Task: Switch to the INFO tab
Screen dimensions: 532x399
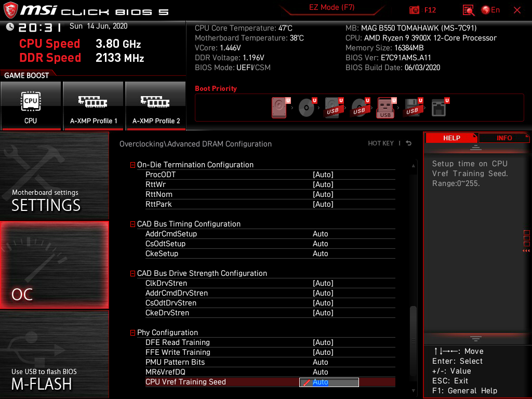Action: click(504, 138)
